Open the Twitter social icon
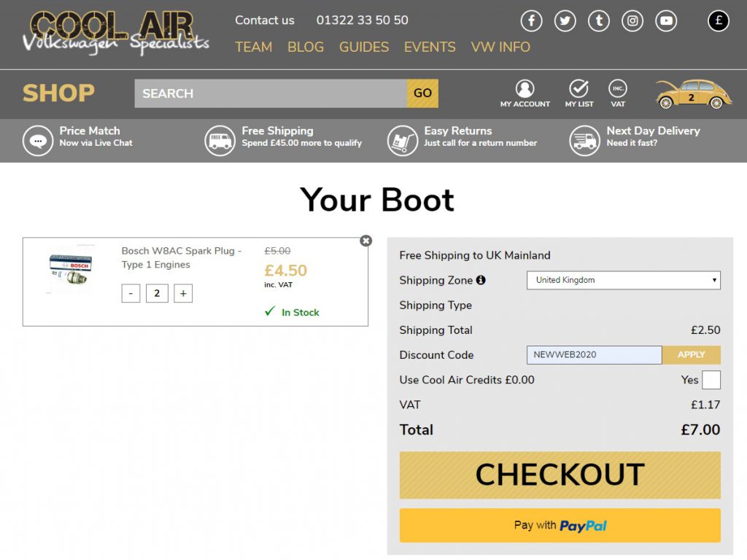 pos(565,21)
